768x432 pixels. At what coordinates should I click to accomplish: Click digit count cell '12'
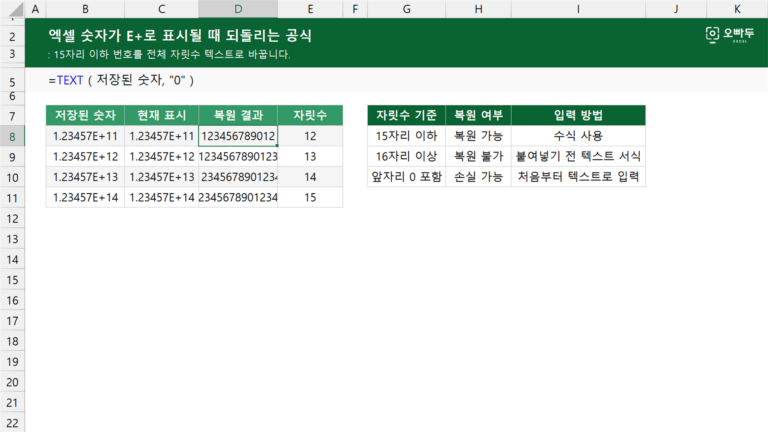tap(310, 136)
